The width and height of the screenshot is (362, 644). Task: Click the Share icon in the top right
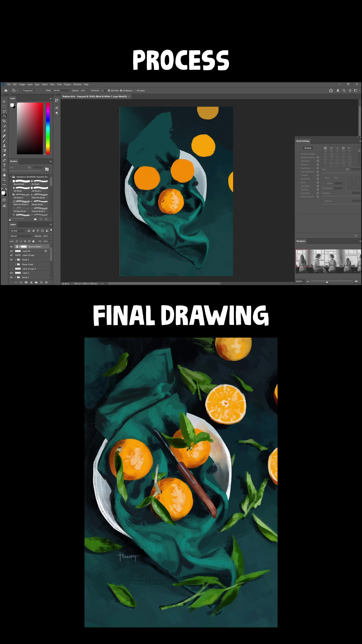click(331, 91)
